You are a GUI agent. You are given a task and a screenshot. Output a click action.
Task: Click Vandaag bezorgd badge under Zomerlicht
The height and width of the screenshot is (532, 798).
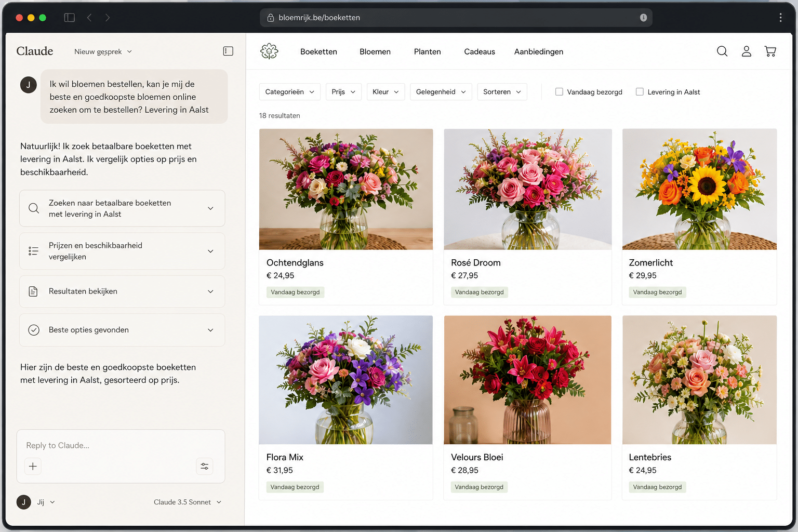(657, 292)
